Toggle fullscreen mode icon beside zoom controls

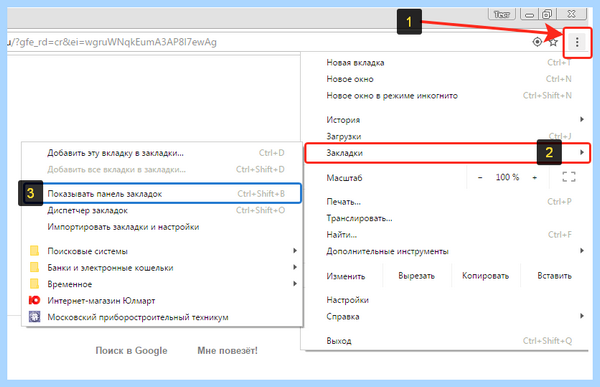(569, 177)
